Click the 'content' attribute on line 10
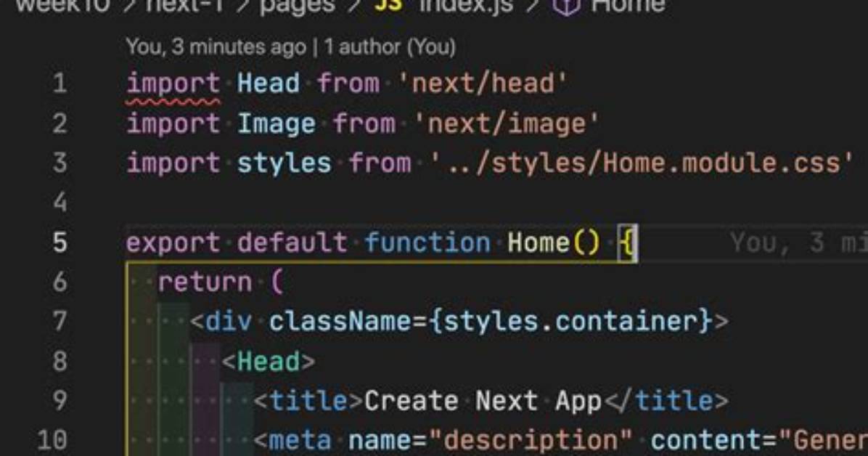868x456 pixels. tap(705, 441)
